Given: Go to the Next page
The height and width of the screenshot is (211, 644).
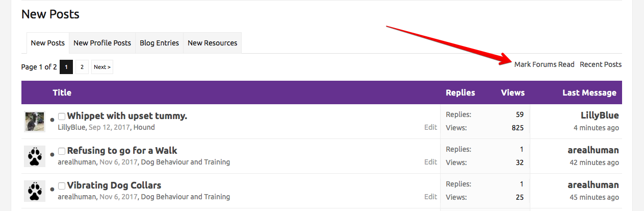Looking at the screenshot, I should pos(102,67).
